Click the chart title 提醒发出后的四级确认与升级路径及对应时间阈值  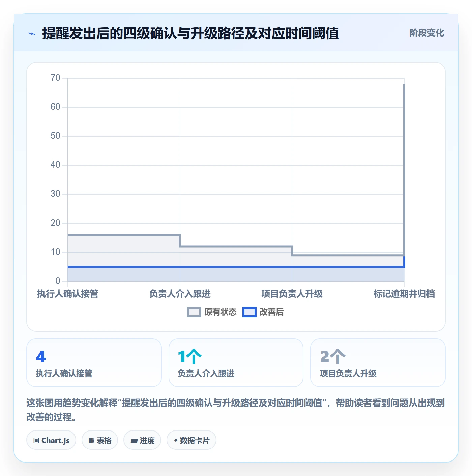click(190, 34)
